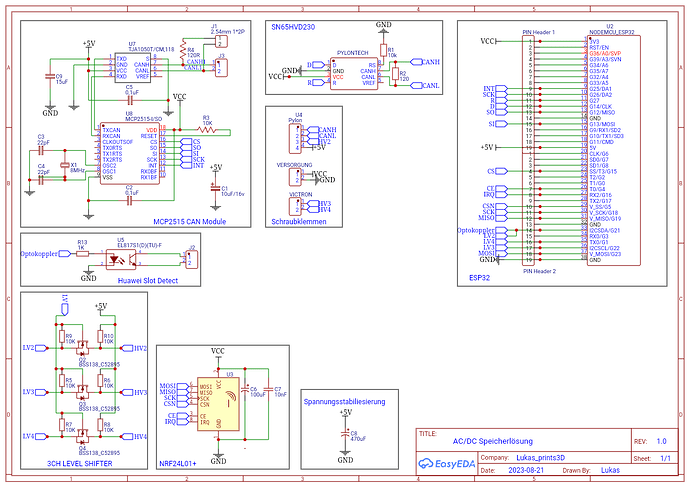The image size is (690, 488).
Task: Click resistor R1 10k near GND
Action: tap(383, 50)
